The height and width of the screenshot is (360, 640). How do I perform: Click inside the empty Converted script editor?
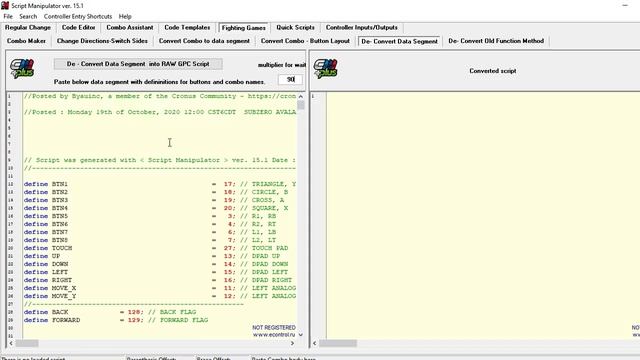[482, 215]
